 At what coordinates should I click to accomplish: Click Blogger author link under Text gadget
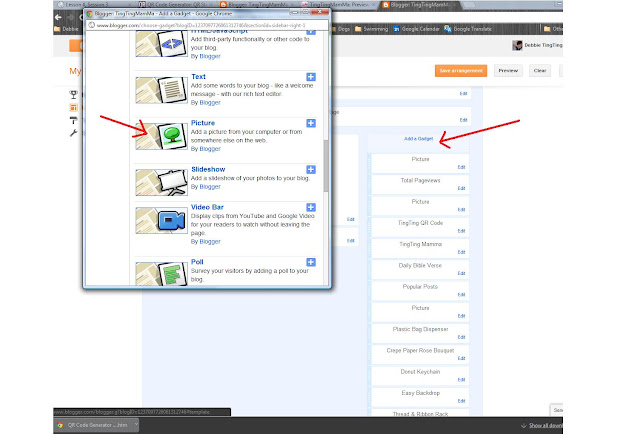pos(210,102)
